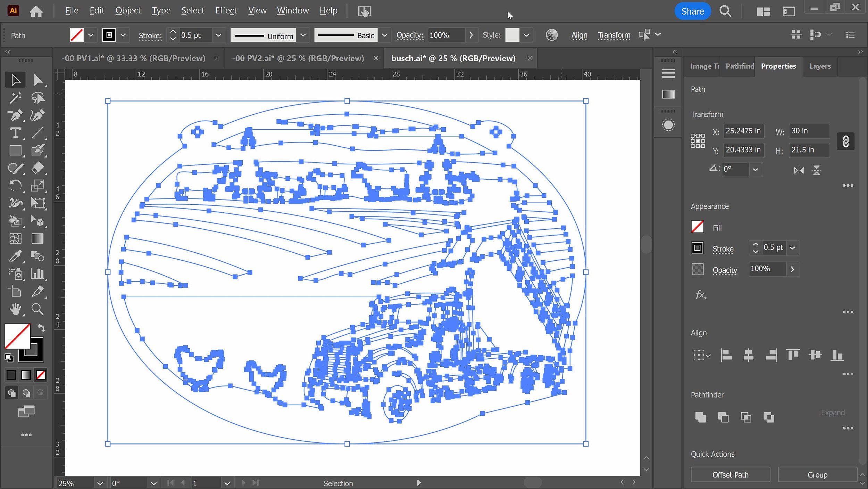Select the Zoom tool
The width and height of the screenshot is (868, 489).
(x=37, y=309)
